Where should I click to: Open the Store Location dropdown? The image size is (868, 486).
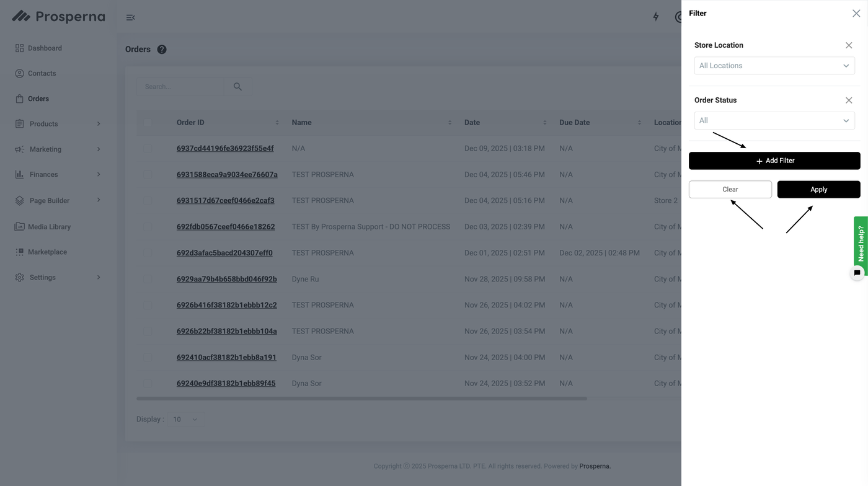point(774,66)
